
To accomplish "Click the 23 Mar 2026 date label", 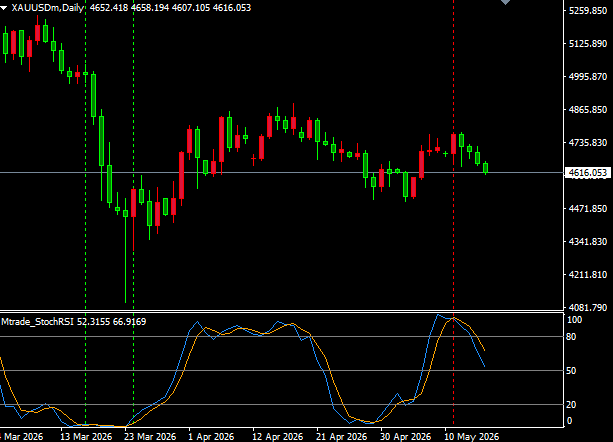I will tap(150, 436).
